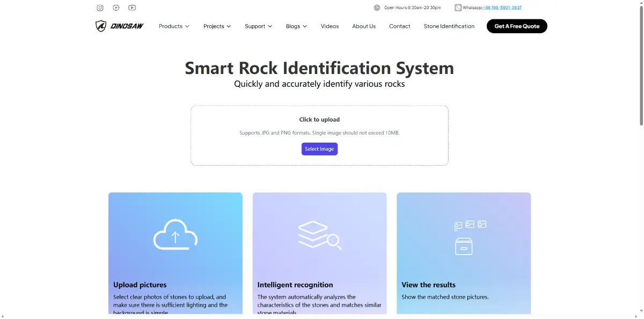Click the results archive box icon

pyautogui.click(x=464, y=246)
